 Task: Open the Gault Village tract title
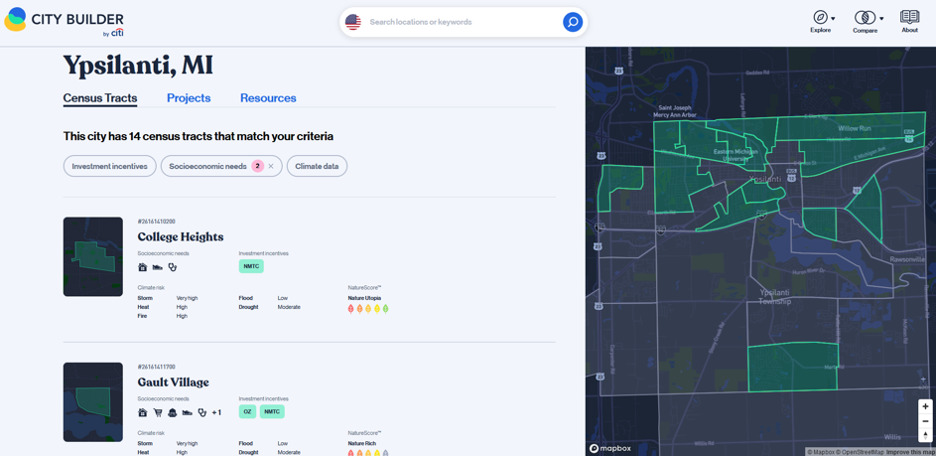[x=173, y=382]
